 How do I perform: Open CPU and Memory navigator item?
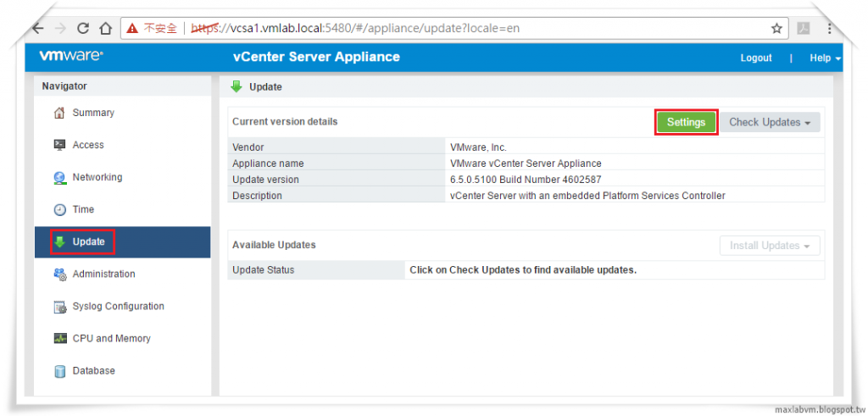click(x=122, y=338)
